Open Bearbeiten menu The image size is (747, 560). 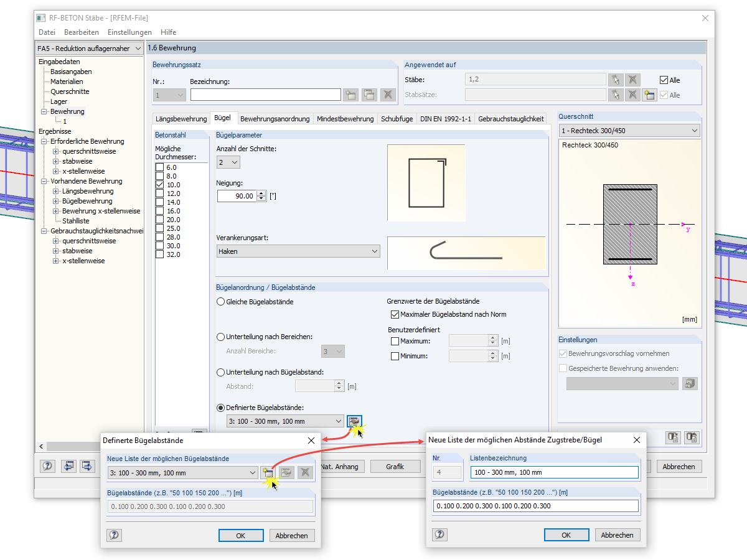click(x=82, y=32)
